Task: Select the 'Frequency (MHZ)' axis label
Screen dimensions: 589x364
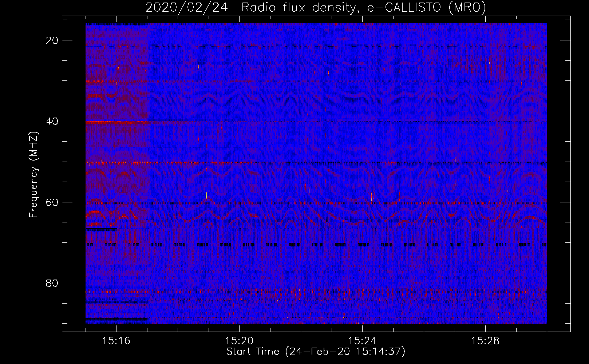Action: (33, 175)
